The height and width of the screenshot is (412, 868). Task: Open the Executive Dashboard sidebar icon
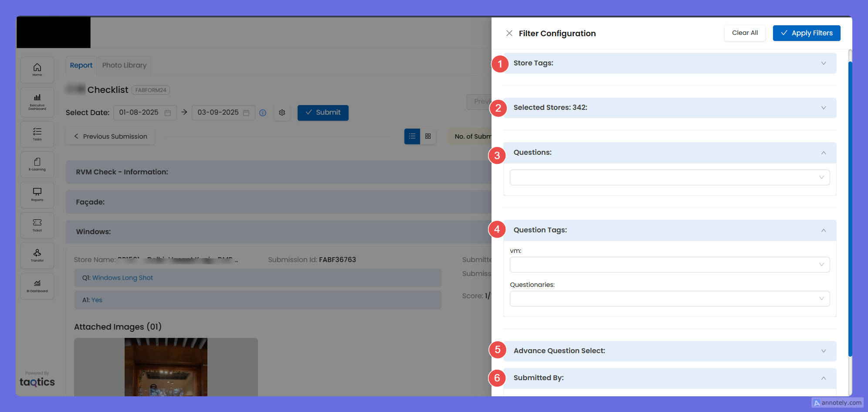(x=37, y=102)
